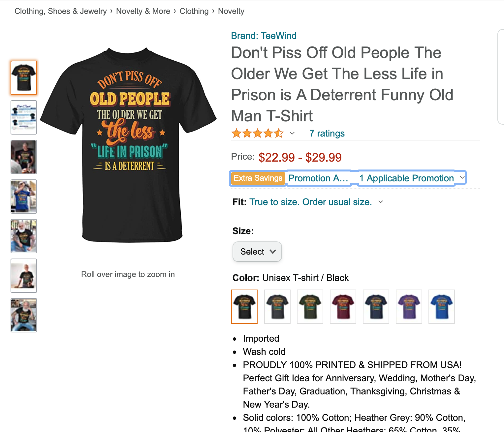Screen dimensions: 504x432
Task: Pick the forest green shirt color
Action: click(x=310, y=306)
